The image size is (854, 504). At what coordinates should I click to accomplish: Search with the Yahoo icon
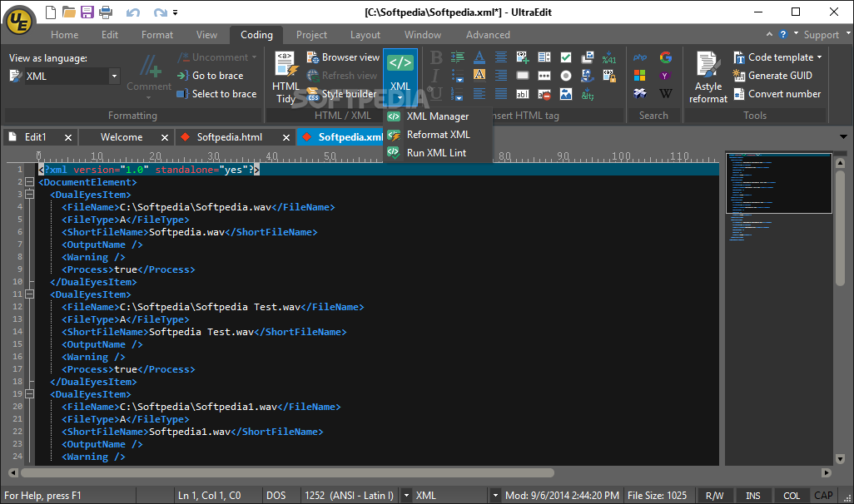tap(665, 76)
